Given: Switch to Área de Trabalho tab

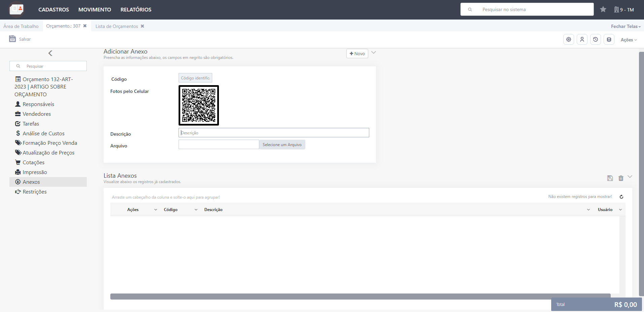Looking at the screenshot, I should pyautogui.click(x=21, y=26).
